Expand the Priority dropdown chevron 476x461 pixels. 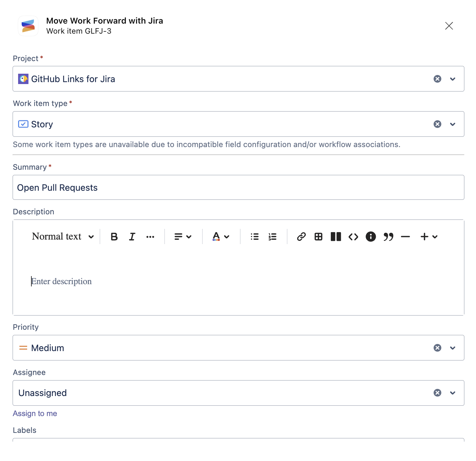[x=453, y=348]
